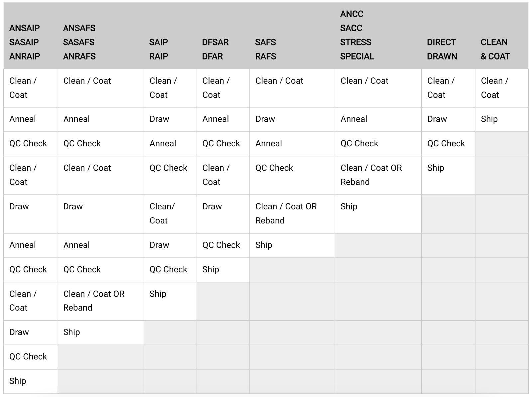Click the SAIP RAIP column header
The image size is (532, 397).
click(x=159, y=49)
